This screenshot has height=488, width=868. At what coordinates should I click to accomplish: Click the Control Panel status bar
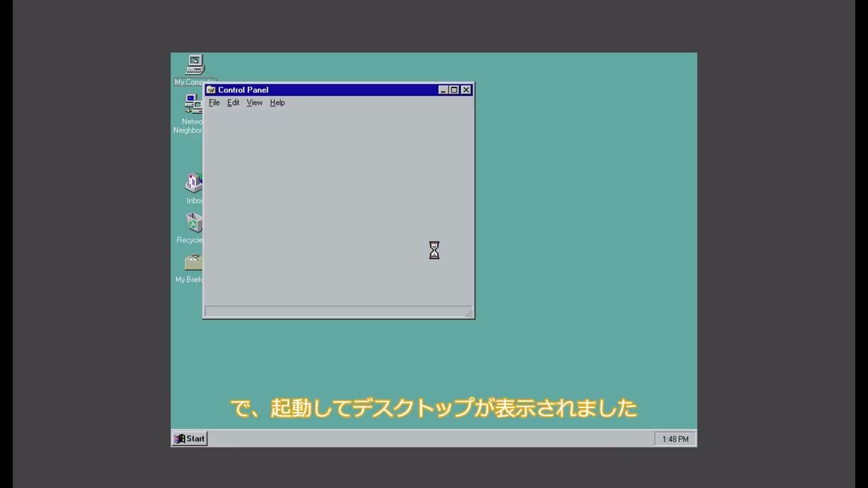coord(338,312)
